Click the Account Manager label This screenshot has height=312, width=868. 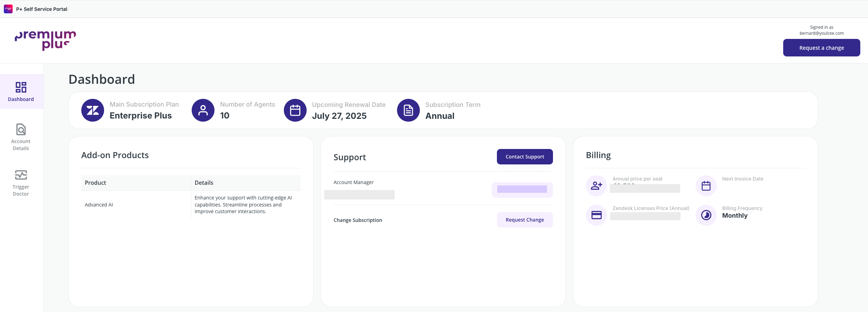click(x=354, y=182)
